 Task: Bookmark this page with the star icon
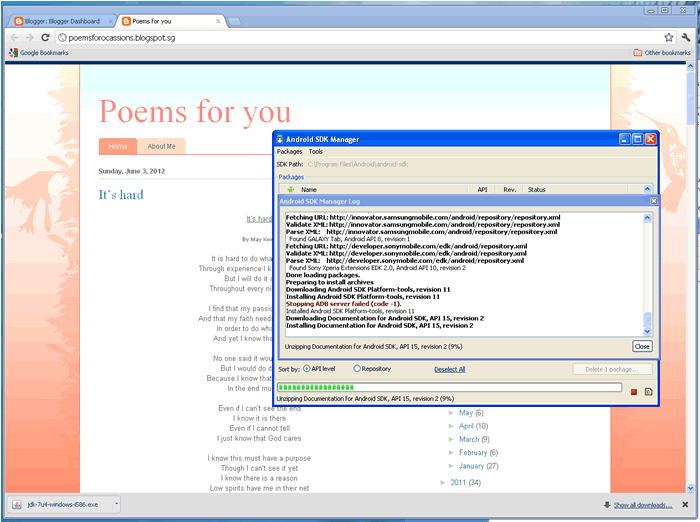(x=668, y=38)
